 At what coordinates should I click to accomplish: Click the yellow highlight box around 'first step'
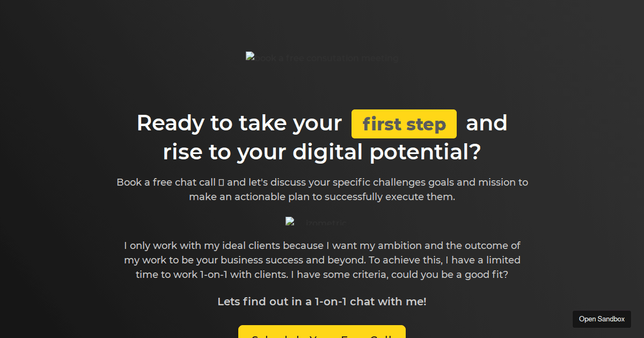tap(404, 124)
